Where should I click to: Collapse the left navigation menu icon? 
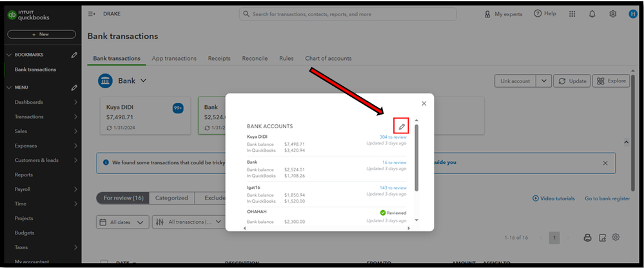(91, 14)
